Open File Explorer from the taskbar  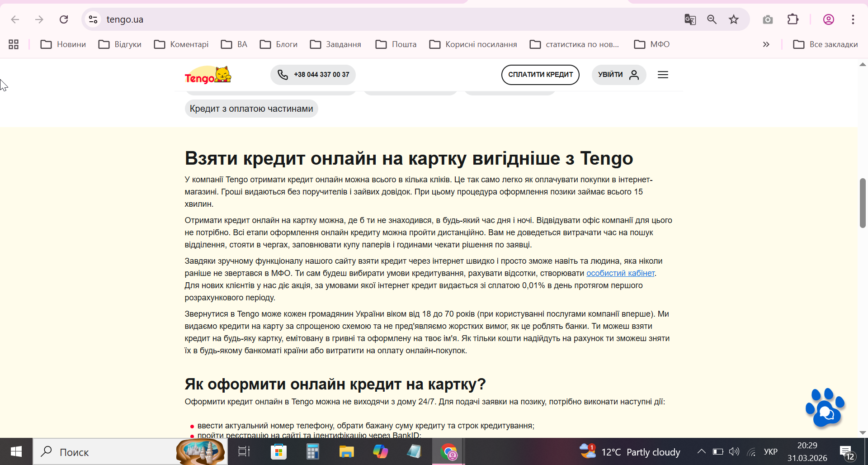(346, 451)
